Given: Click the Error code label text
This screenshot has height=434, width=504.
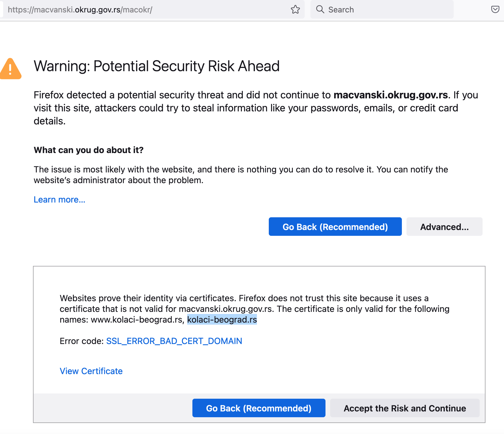Looking at the screenshot, I should (82, 341).
